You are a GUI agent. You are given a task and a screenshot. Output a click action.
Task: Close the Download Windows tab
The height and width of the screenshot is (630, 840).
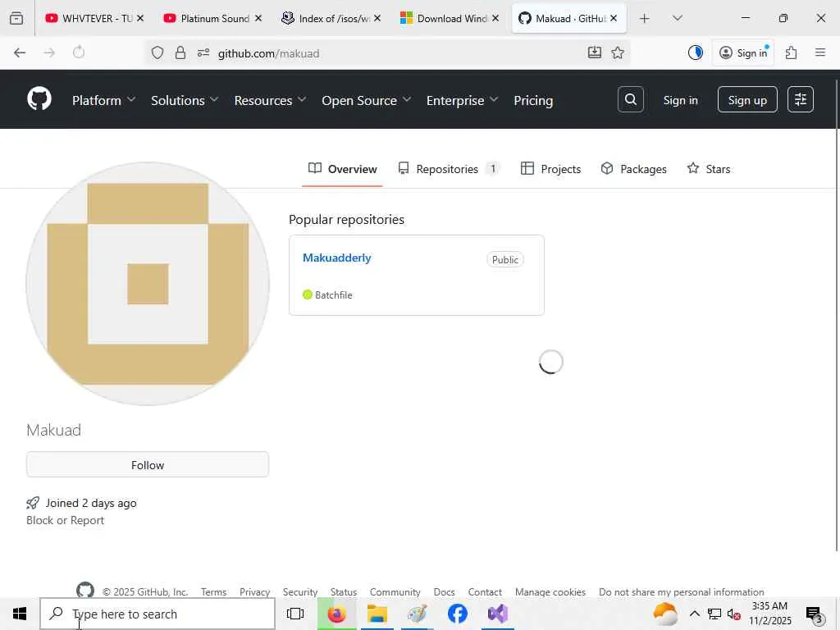point(495,18)
